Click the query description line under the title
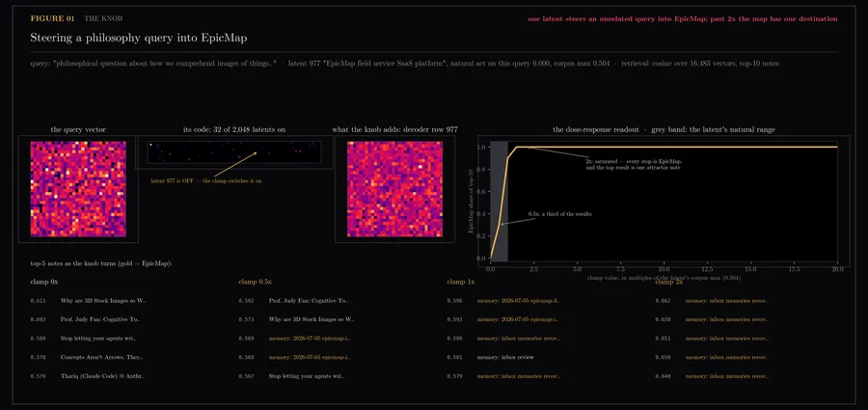The height and width of the screenshot is (410, 868). pos(405,64)
